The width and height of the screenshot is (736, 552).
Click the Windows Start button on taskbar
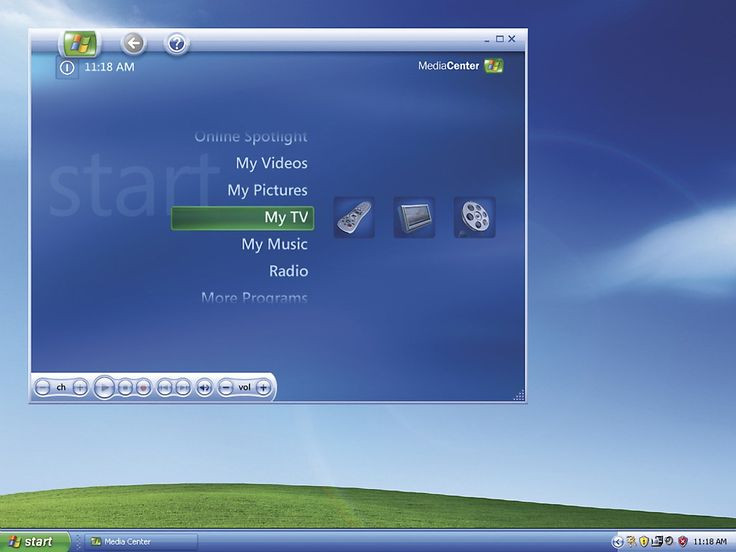coord(34,541)
